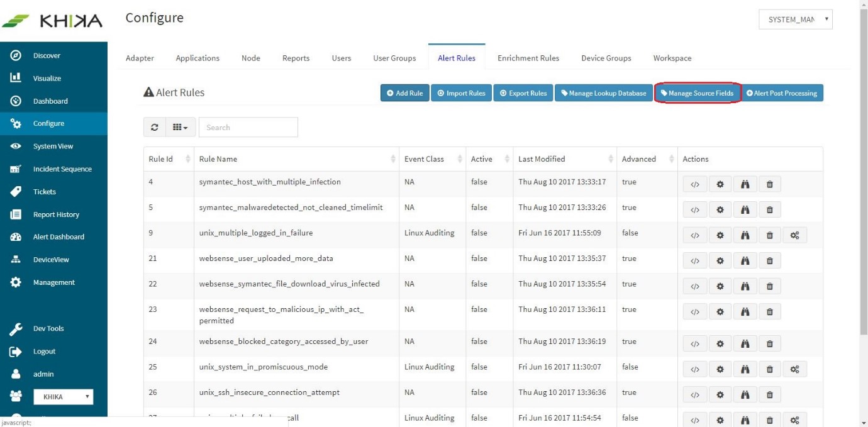Select rule name websense_blocked_category_accessed_by_user
This screenshot has width=868, height=427.
pos(284,341)
